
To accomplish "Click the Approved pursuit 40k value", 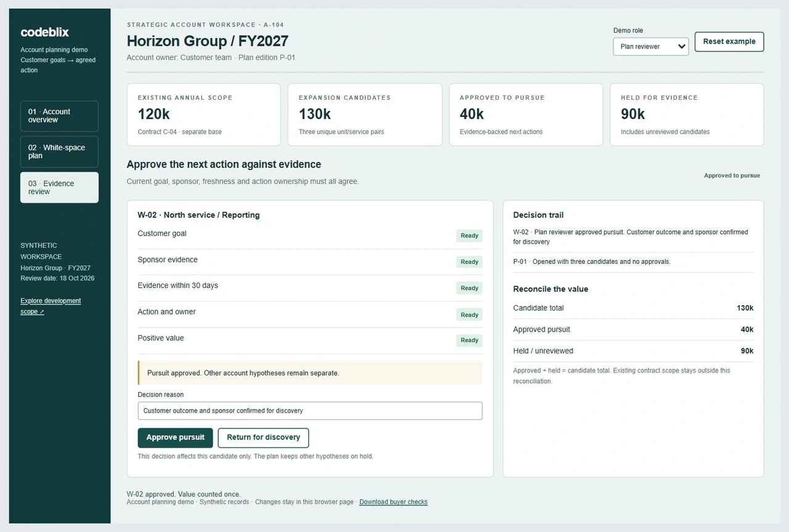I will tap(746, 330).
